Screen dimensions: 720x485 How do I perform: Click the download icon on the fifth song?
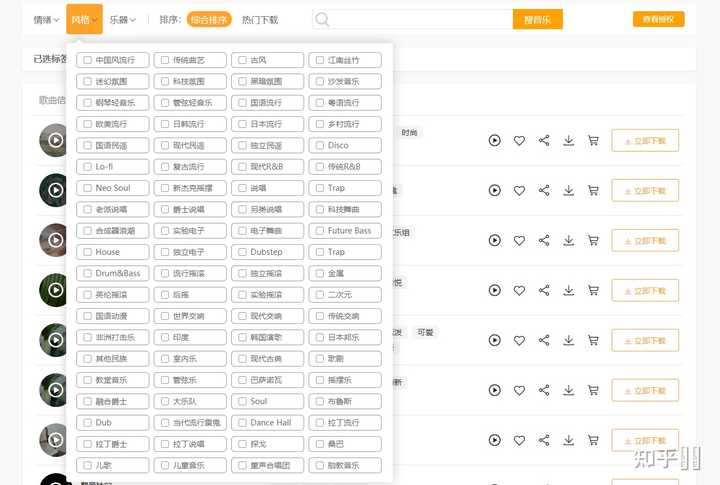click(x=568, y=340)
